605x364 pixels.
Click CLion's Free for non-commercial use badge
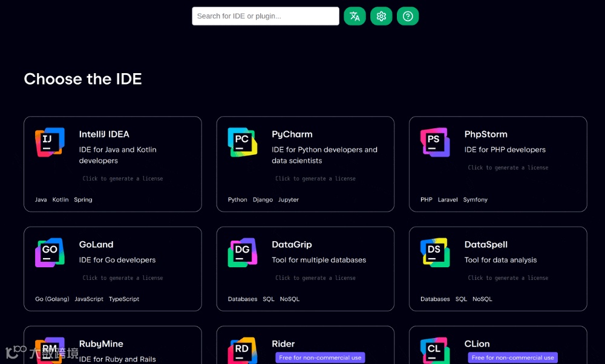pos(513,358)
